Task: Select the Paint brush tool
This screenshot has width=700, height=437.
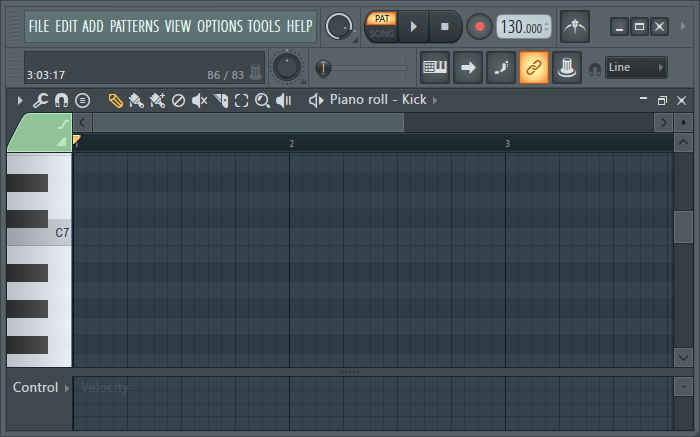Action: point(136,100)
